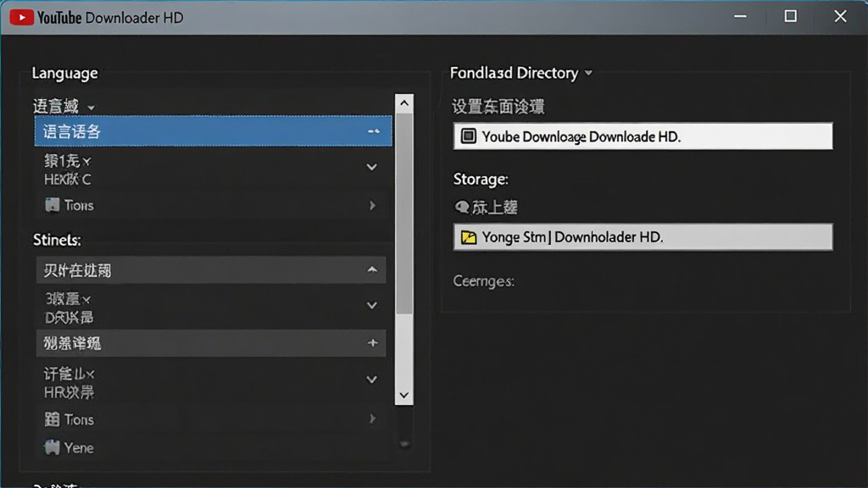Select the upper Tions list item
Viewport: 868px width, 488px height.
[x=211, y=205]
